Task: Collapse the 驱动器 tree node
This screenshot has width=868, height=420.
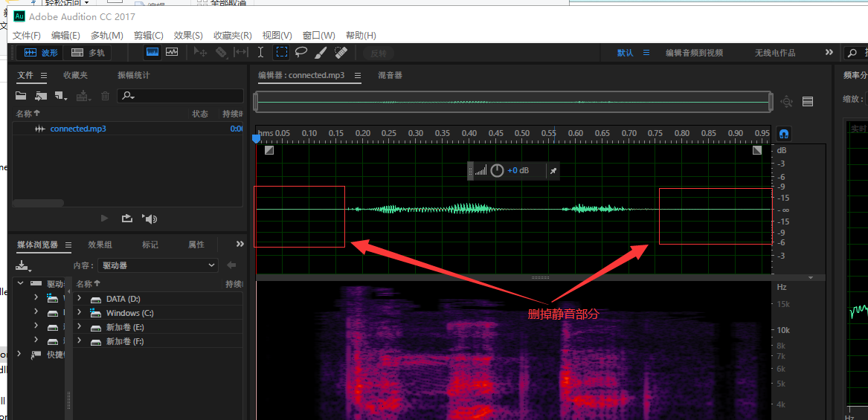Action: (21, 282)
